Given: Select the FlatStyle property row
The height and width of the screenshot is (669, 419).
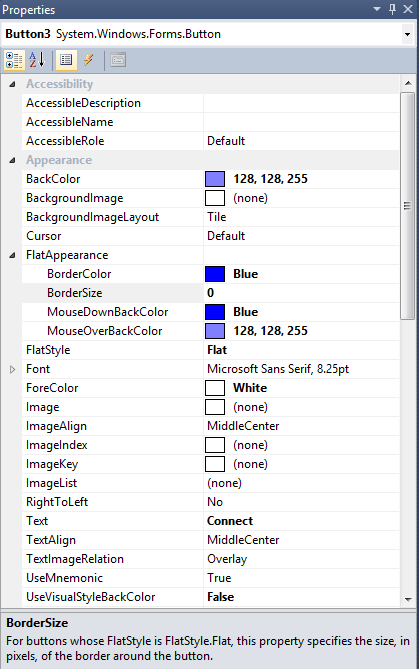Looking at the screenshot, I should pyautogui.click(x=210, y=350).
